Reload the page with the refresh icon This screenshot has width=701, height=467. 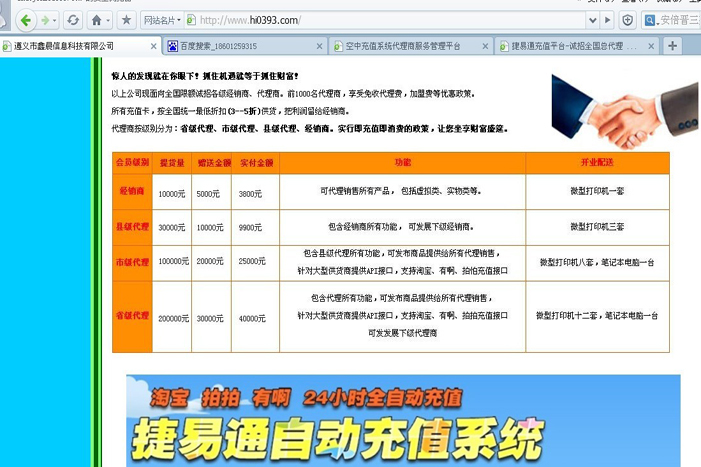click(x=73, y=20)
